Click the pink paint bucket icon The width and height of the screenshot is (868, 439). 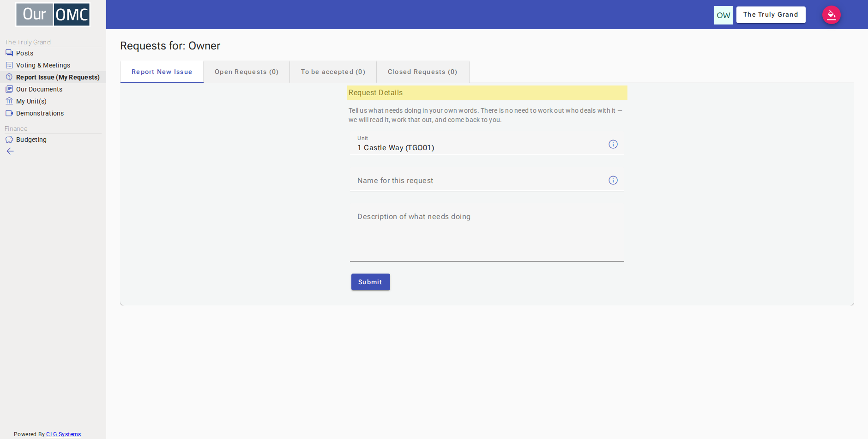[x=832, y=15]
